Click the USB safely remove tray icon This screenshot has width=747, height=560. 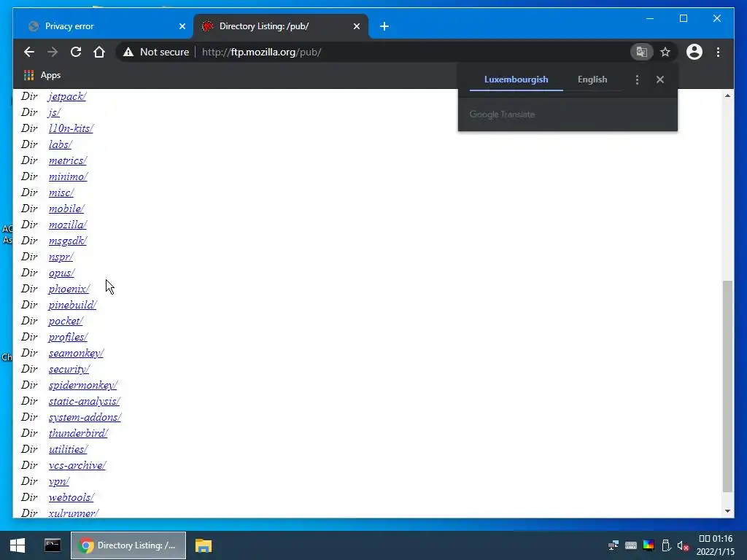click(666, 545)
